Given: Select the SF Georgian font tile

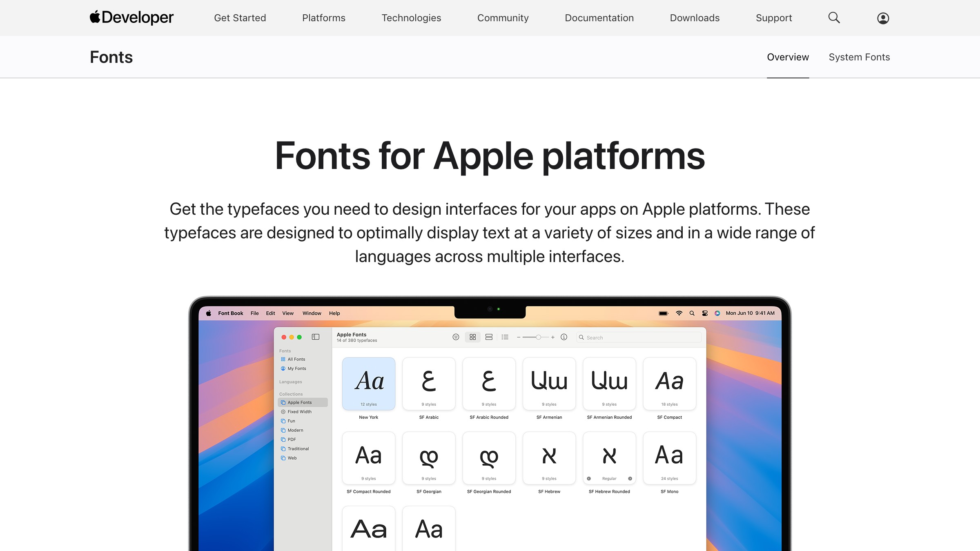Looking at the screenshot, I should click(429, 458).
